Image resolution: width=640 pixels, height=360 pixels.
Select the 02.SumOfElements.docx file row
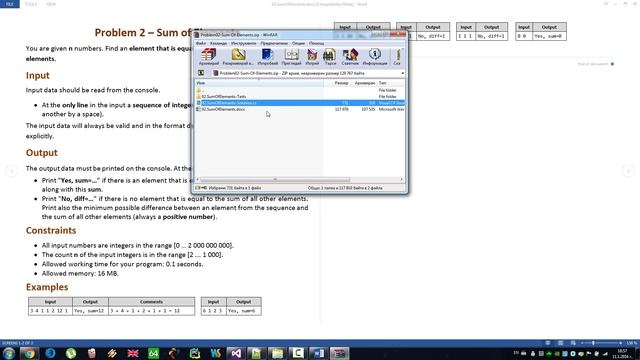pyautogui.click(x=300, y=109)
